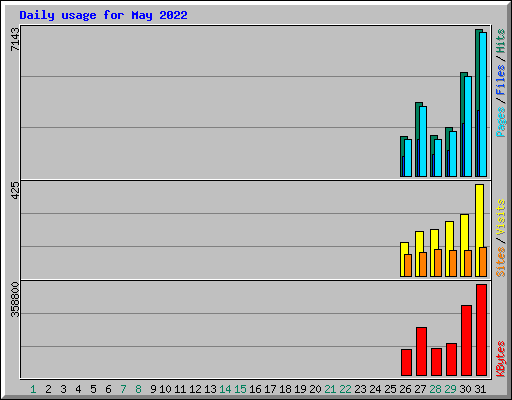Click day 19 on the x-axis
This screenshot has height=400, width=512.
point(300,389)
